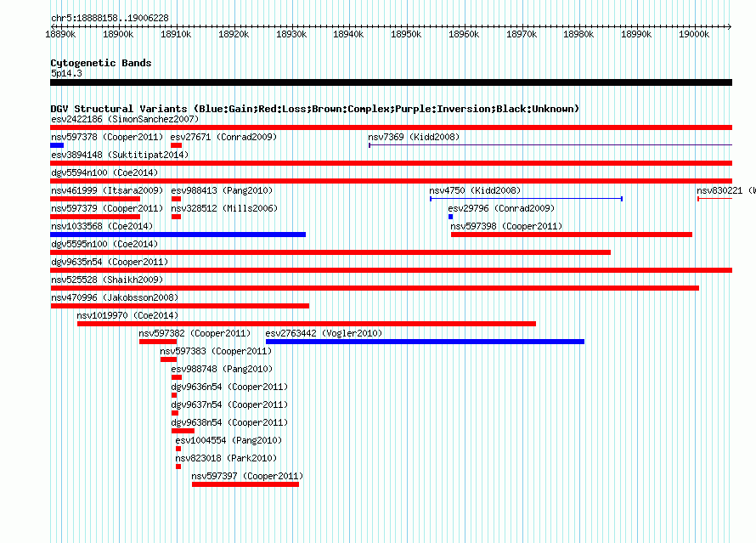The height and width of the screenshot is (543, 756).
Task: Click the nsv597383 (Cooper2011) label
Action: pyautogui.click(x=216, y=351)
